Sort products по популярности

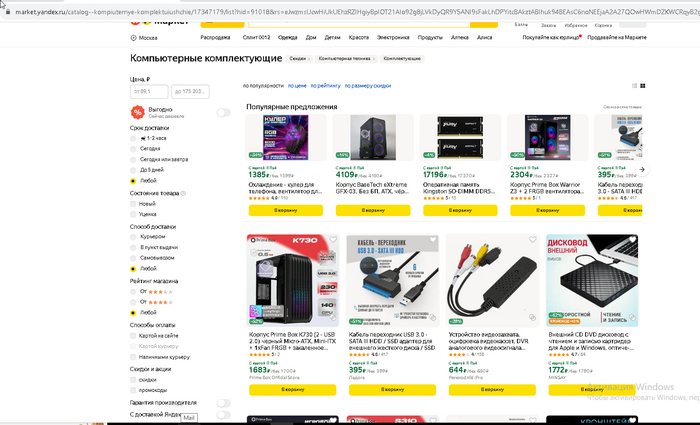[x=263, y=86]
